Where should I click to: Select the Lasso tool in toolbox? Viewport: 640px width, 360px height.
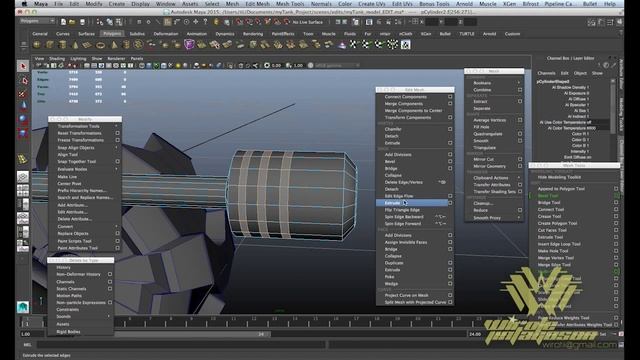(23, 80)
